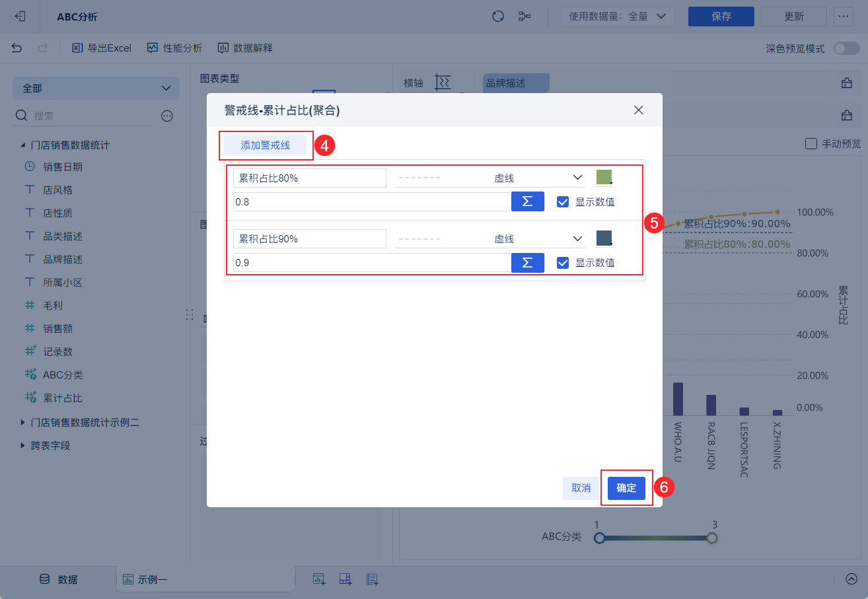This screenshot has width=868, height=599.
Task: Select the 品牌描述 field in the data tree
Action: coord(63,260)
